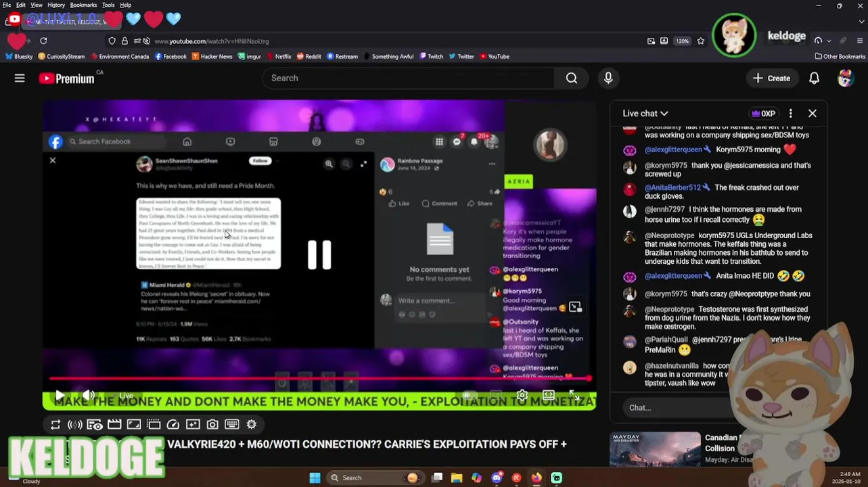Bookmark this page with the star

(x=700, y=41)
